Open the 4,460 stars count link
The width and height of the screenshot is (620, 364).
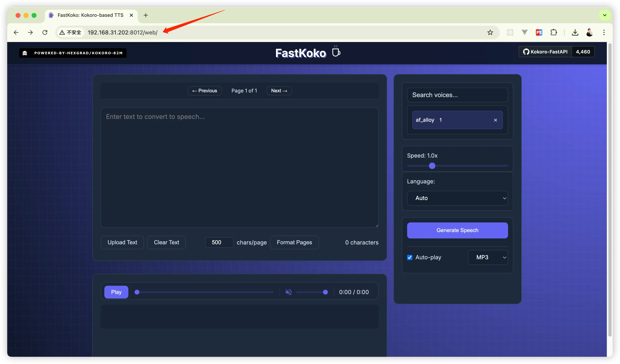[583, 52]
